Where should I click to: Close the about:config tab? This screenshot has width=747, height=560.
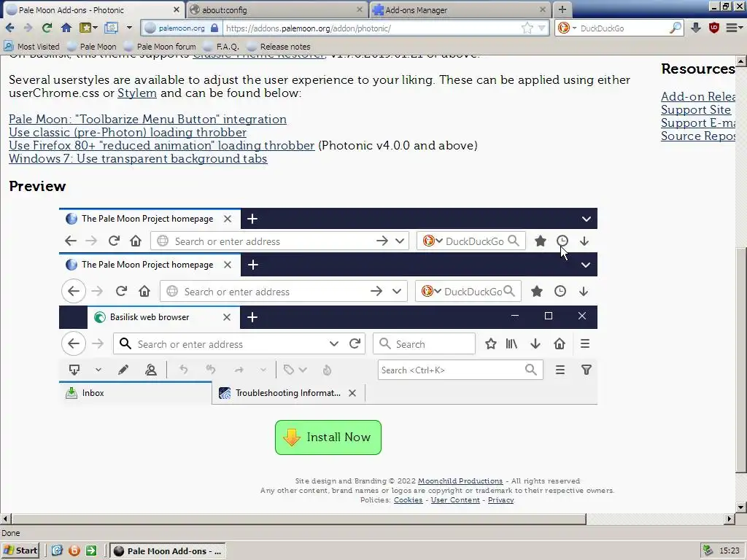click(x=359, y=9)
